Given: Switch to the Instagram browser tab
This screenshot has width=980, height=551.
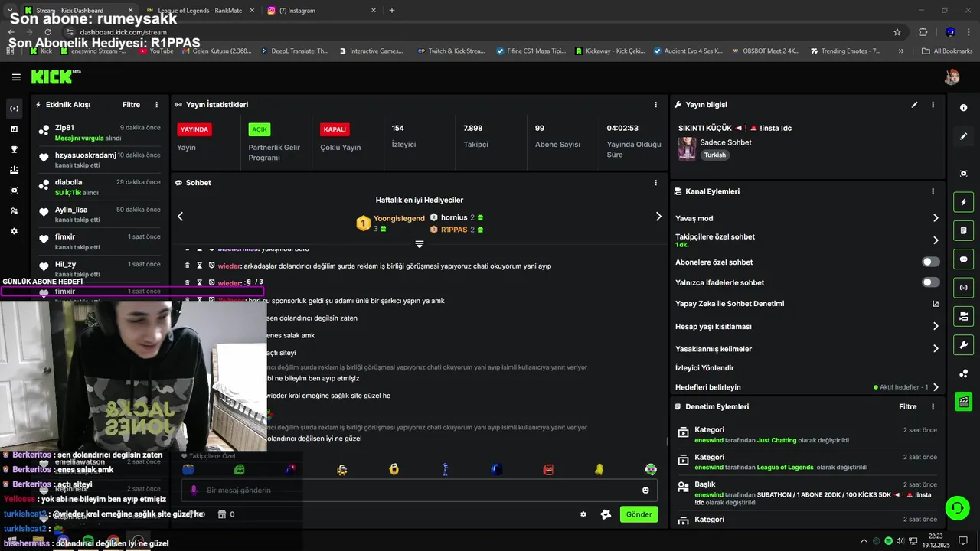Looking at the screenshot, I should (320, 11).
